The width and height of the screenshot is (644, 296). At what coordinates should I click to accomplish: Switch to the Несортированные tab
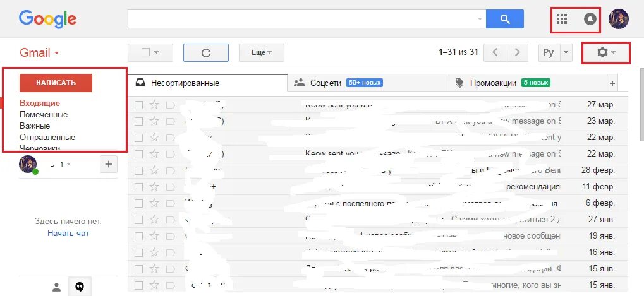click(207, 83)
